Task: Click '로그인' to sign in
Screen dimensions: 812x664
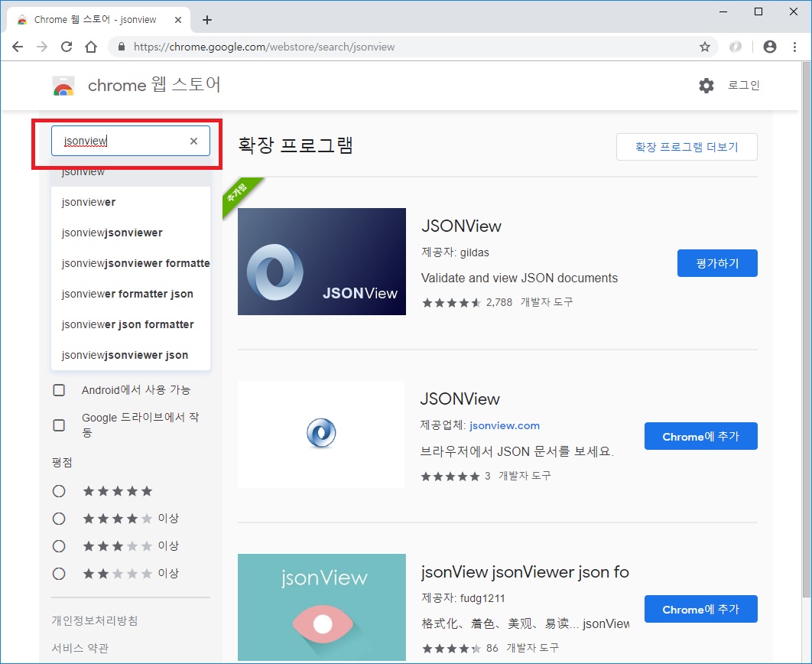Action: (744, 85)
